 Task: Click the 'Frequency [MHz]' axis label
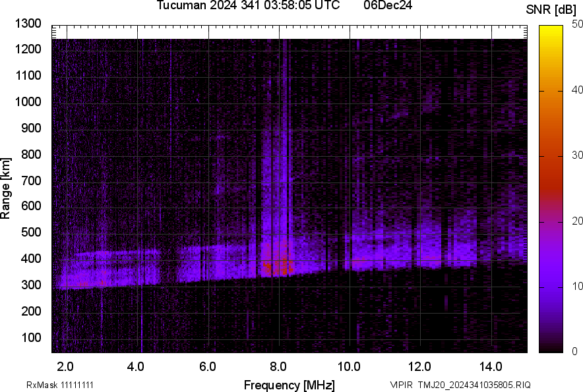pos(290,385)
